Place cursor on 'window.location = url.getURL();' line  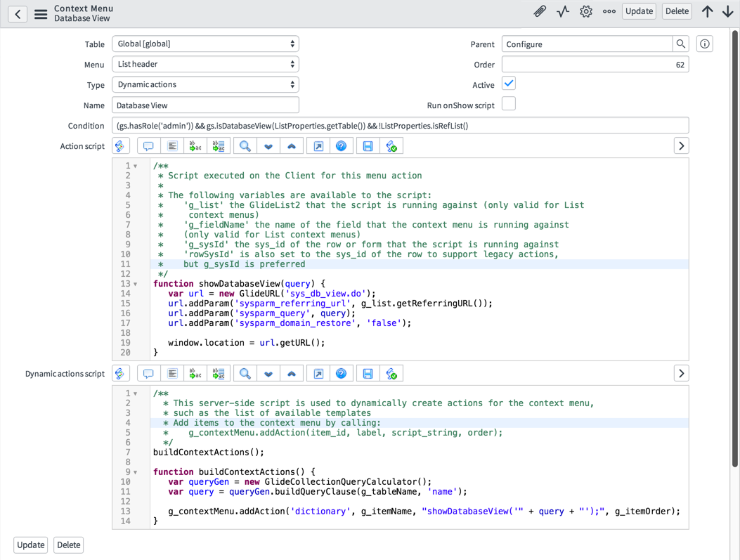[247, 343]
